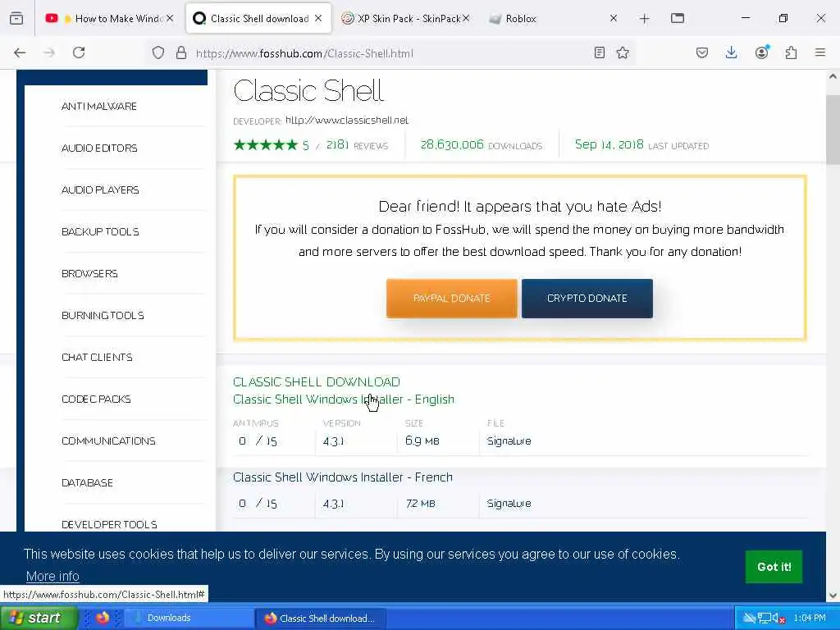Click the network connection tray icon
The height and width of the screenshot is (630, 840).
(765, 619)
